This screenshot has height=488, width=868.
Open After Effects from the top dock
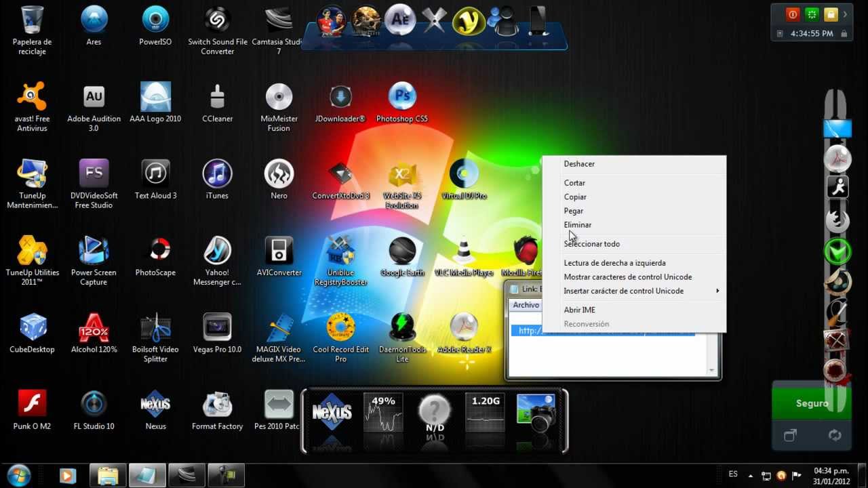399,20
